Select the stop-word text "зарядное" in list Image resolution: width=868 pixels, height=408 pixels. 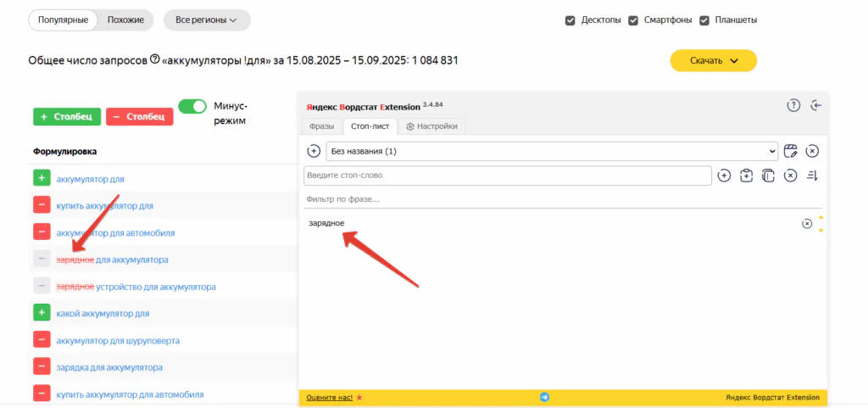pos(326,223)
